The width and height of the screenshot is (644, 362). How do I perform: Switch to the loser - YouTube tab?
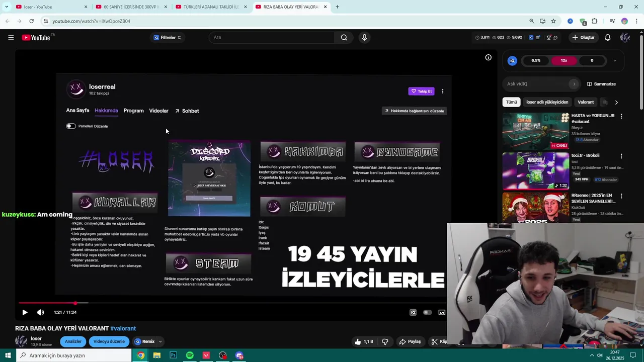coord(50,7)
